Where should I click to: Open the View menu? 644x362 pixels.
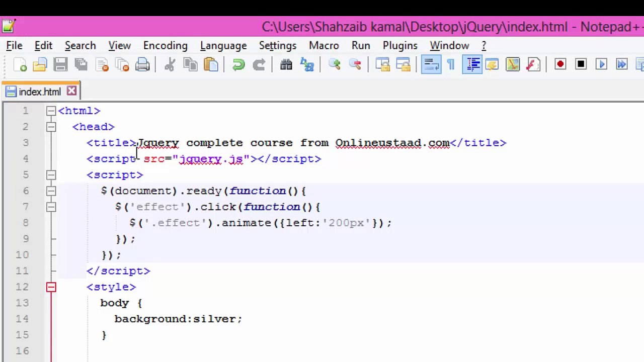[x=119, y=45]
